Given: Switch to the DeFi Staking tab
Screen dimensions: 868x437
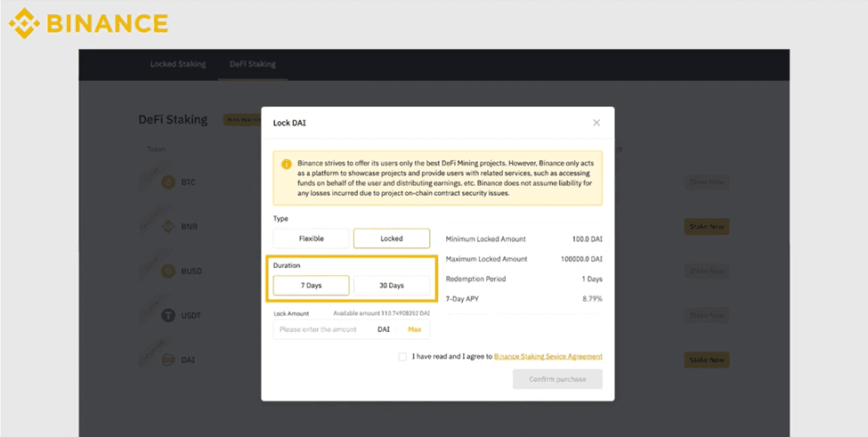Looking at the screenshot, I should [x=253, y=64].
